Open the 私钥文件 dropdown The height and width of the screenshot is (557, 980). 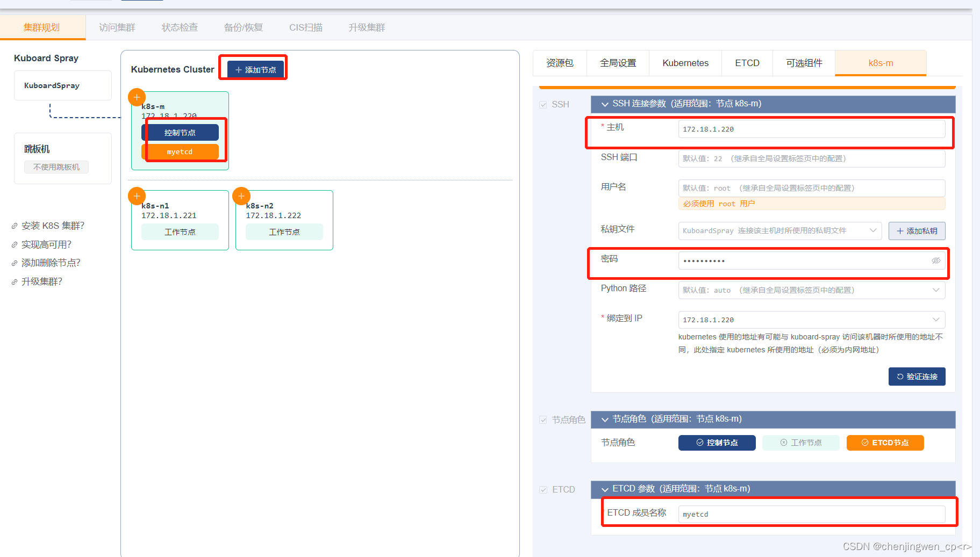point(779,230)
